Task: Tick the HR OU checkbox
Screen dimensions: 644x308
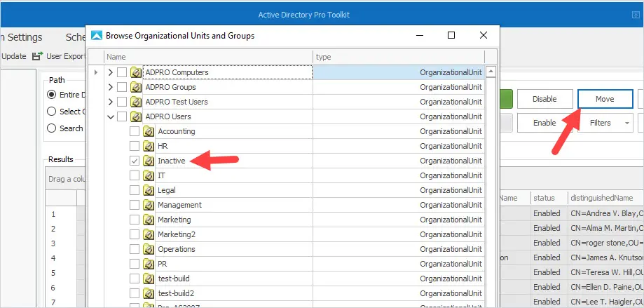Action: click(x=135, y=146)
